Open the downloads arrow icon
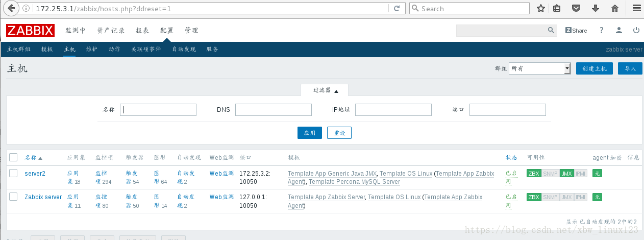Screen dimensions: 644x240 (595, 8)
